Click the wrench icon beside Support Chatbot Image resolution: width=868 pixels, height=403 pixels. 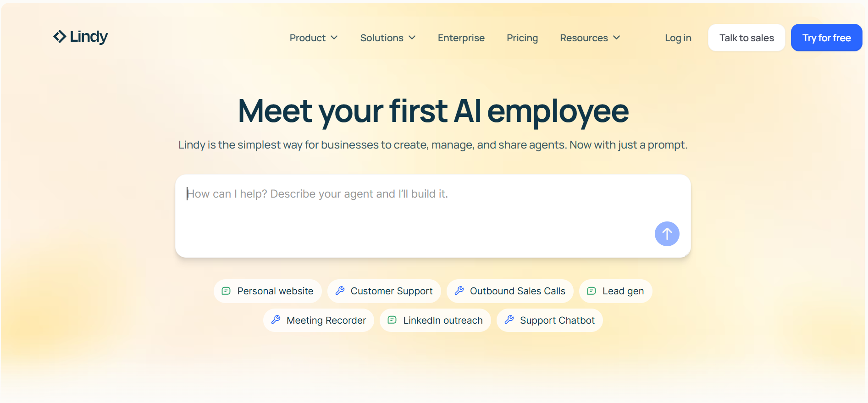click(x=509, y=320)
